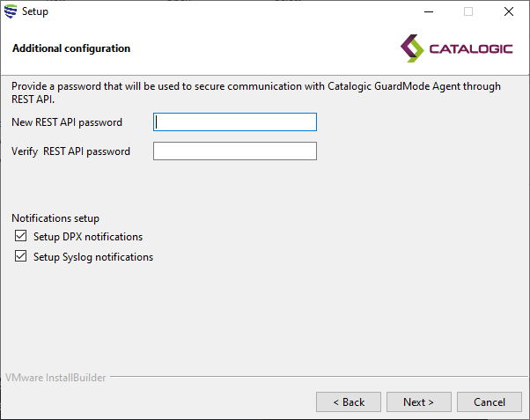Click the VMware InstallBuilder text
This screenshot has width=530, height=420.
point(55,378)
